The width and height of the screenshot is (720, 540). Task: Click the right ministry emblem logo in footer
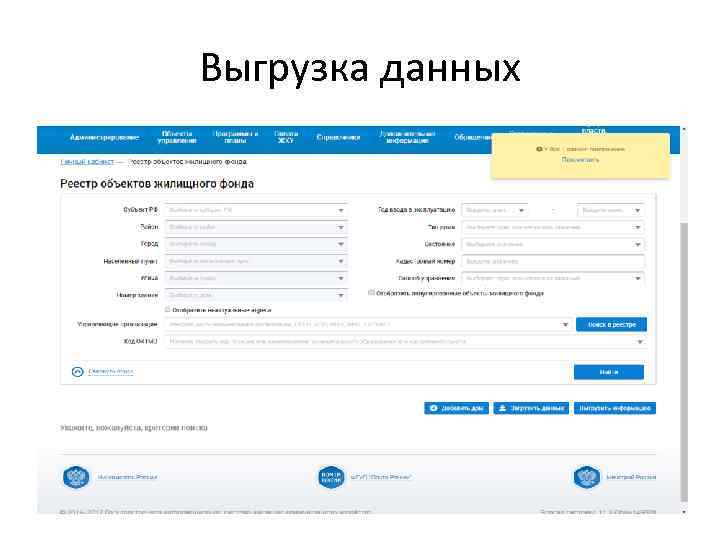pyautogui.click(x=586, y=477)
